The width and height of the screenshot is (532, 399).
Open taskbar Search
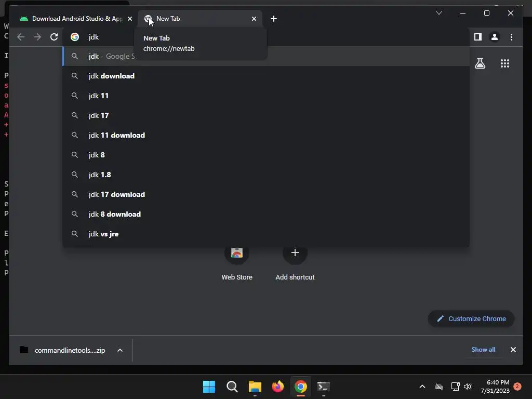coord(232,387)
